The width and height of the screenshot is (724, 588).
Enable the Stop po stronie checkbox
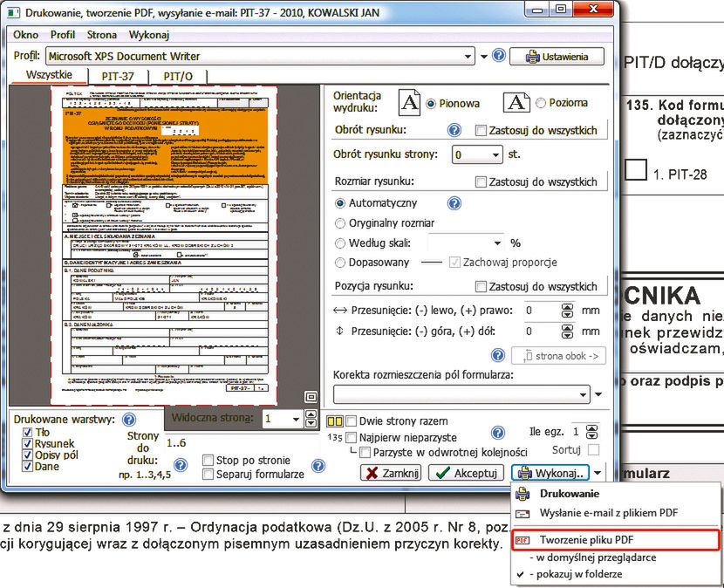[x=208, y=460]
